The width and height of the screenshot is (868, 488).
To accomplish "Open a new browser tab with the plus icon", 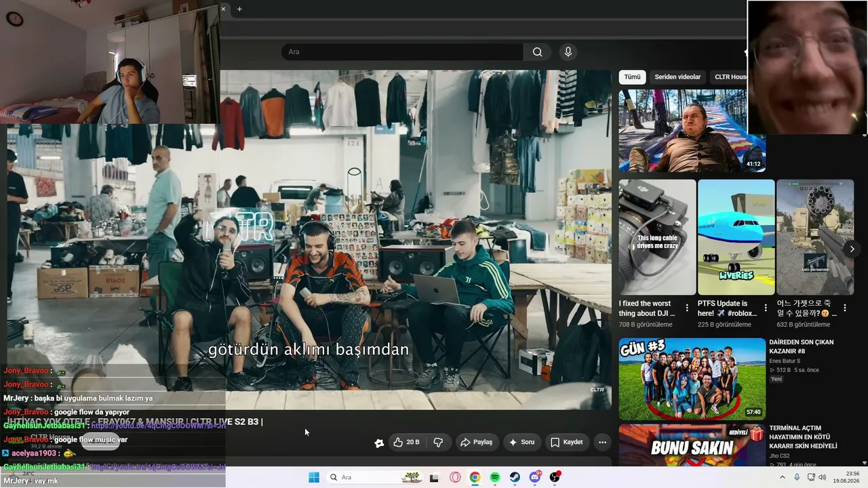I will click(x=239, y=9).
